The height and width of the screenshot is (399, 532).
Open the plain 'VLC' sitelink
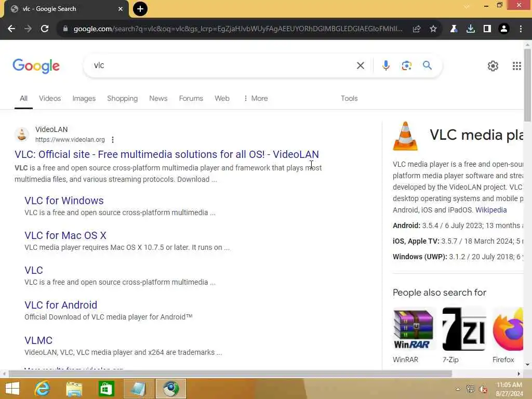34,270
